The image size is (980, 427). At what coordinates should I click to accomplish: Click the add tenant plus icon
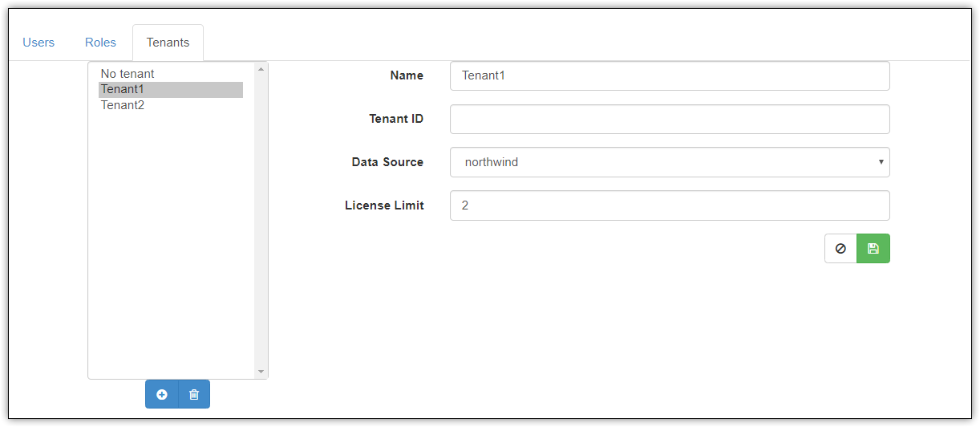point(162,394)
